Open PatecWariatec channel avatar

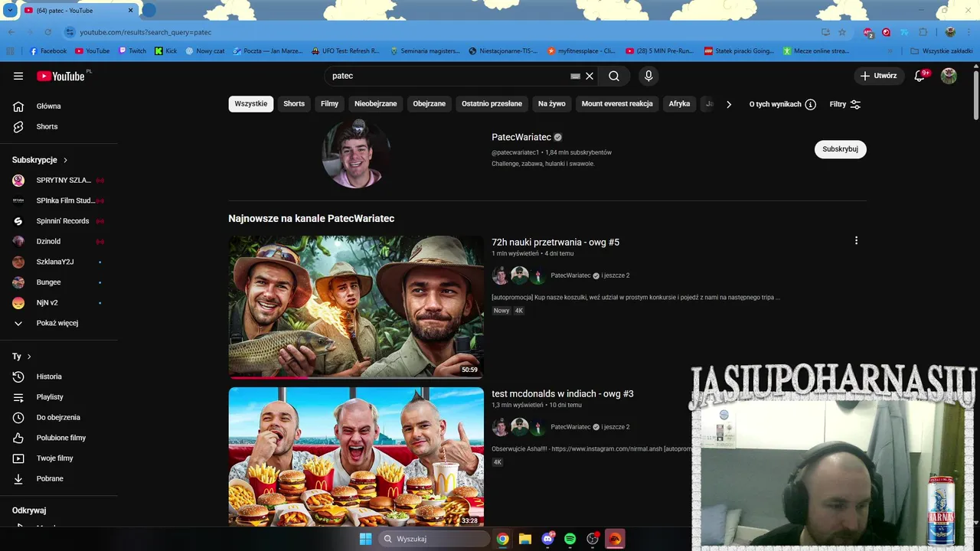click(356, 153)
